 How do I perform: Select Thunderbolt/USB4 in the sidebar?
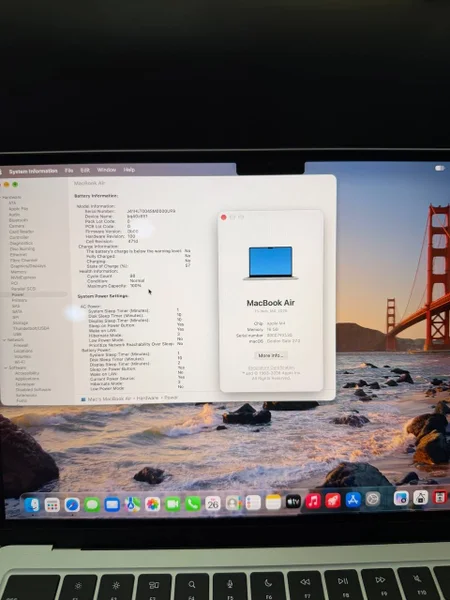[31, 328]
